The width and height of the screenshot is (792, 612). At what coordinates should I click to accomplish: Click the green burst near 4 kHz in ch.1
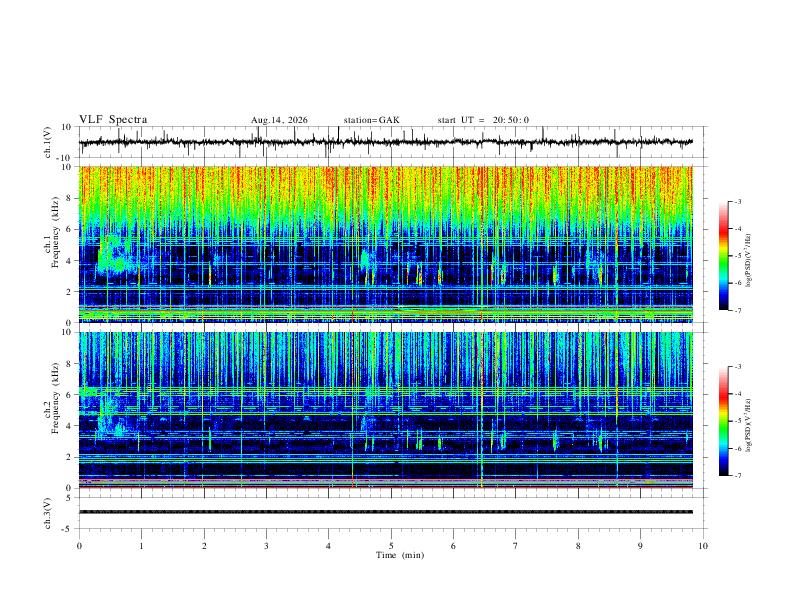(x=115, y=256)
